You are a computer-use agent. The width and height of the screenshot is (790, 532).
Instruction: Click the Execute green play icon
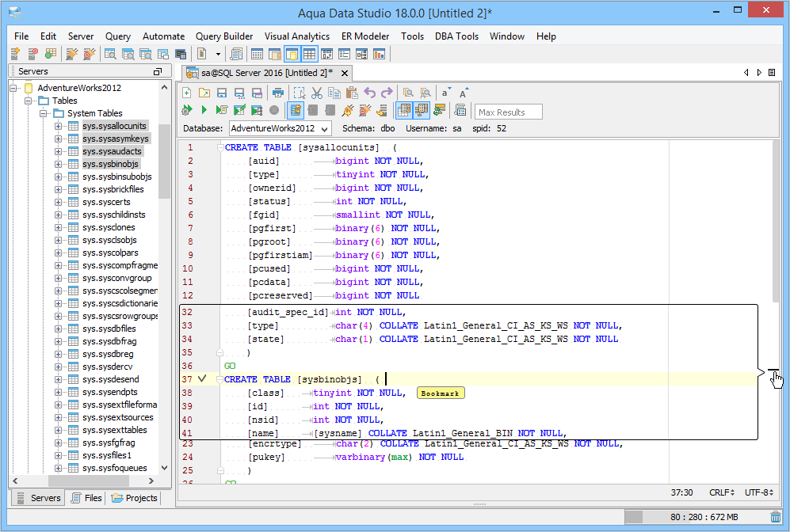[x=204, y=110]
